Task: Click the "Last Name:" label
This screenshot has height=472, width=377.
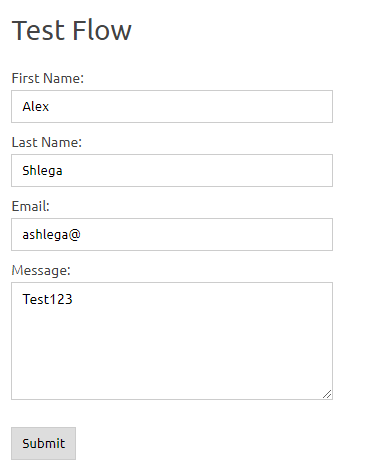Action: [x=47, y=142]
